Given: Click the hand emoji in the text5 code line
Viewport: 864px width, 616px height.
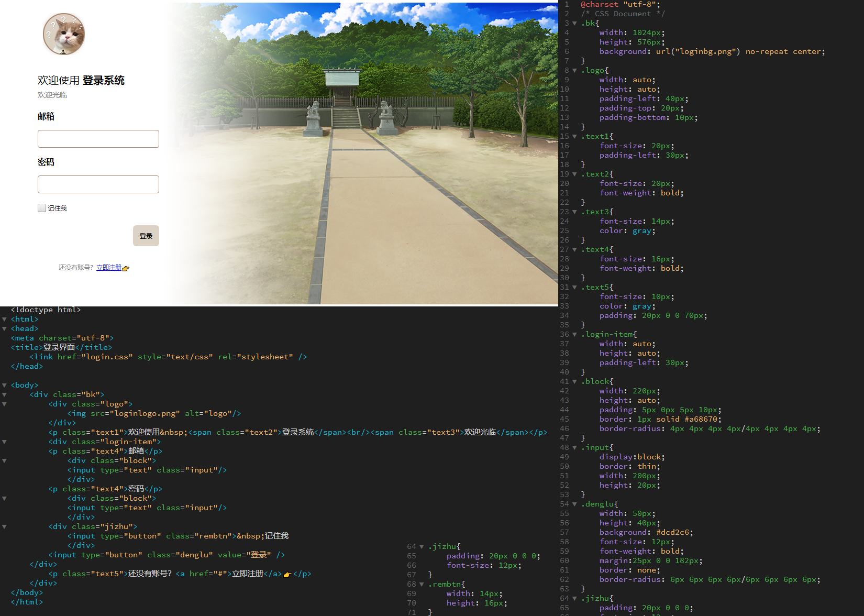Looking at the screenshot, I should pyautogui.click(x=287, y=575).
